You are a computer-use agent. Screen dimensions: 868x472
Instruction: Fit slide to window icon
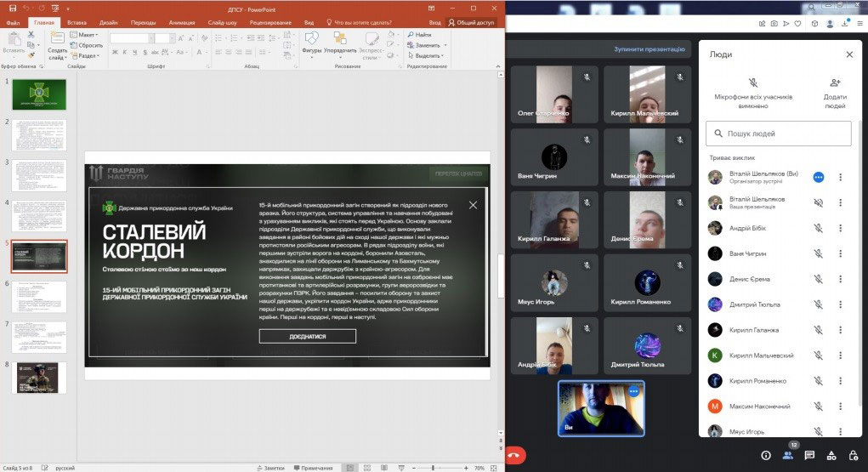pos(494,468)
